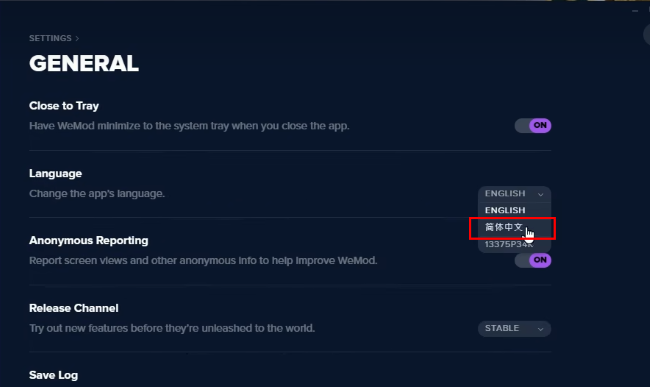Click the down arrow in the ENGLISH language dropdown
650x387 pixels.
pyautogui.click(x=540, y=194)
